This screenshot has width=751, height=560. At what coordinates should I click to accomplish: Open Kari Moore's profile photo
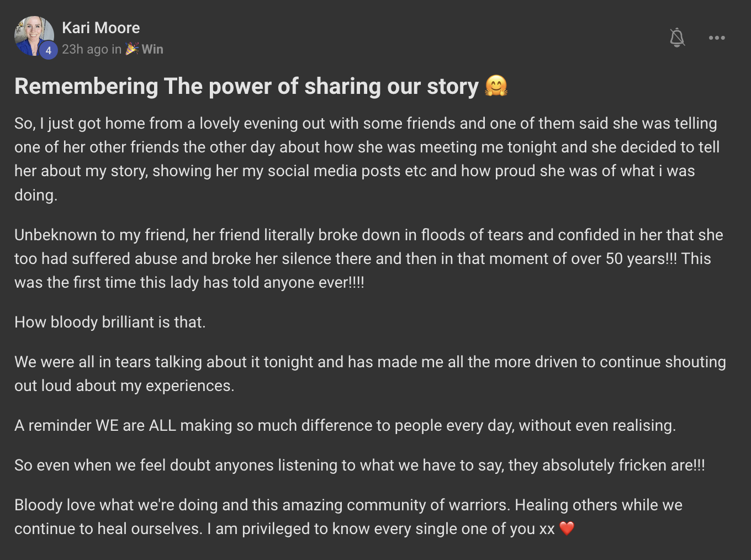pyautogui.click(x=34, y=36)
